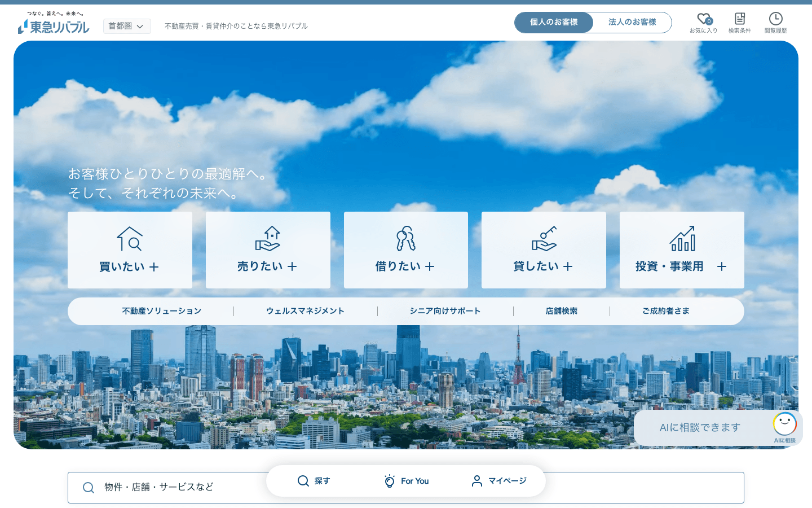Click the keys icon on 借りたい

tap(406, 239)
